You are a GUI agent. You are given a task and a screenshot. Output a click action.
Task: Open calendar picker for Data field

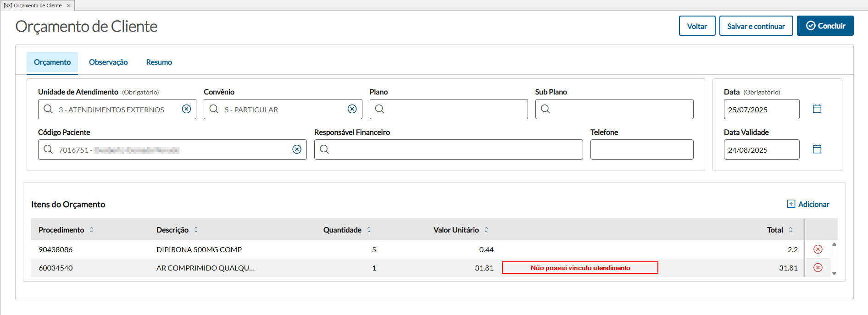coord(817,109)
